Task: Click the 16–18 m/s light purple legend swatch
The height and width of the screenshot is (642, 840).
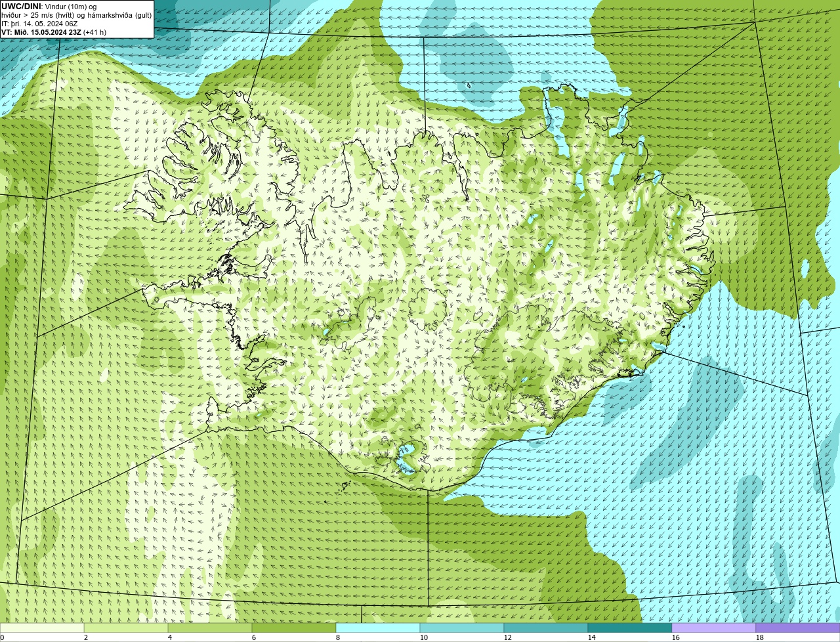Action: click(714, 628)
